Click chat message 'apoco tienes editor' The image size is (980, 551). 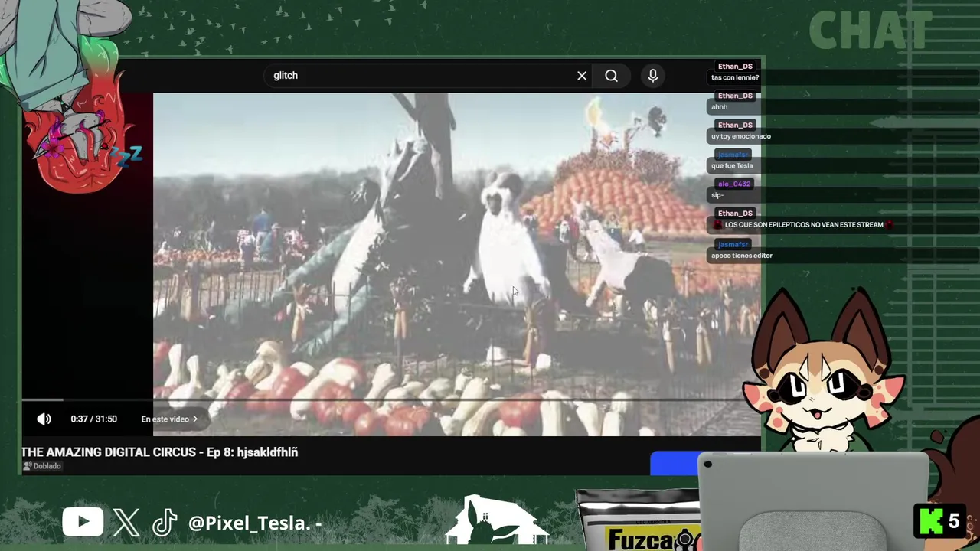pyautogui.click(x=742, y=256)
